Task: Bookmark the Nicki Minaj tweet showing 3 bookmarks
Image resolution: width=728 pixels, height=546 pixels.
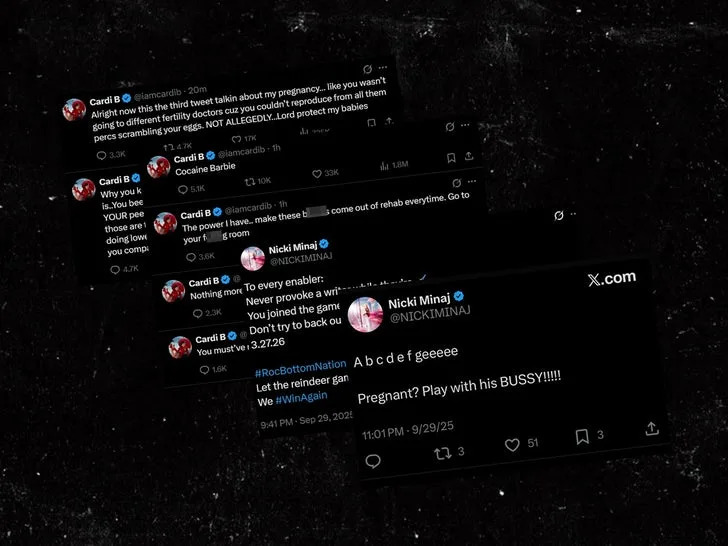Action: (582, 436)
